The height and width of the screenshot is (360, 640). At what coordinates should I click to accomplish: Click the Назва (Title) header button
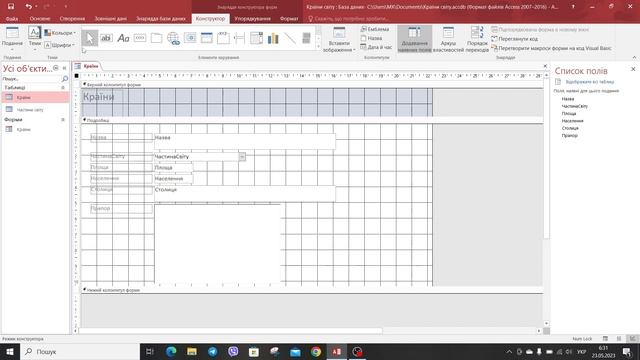click(371, 38)
